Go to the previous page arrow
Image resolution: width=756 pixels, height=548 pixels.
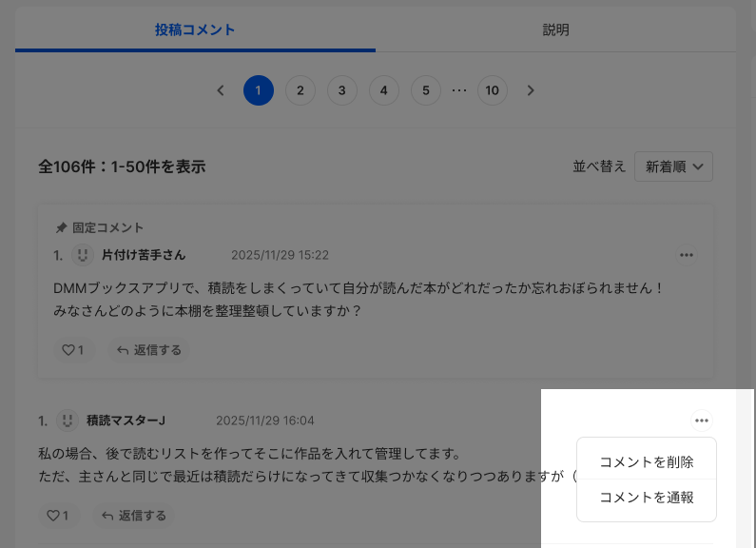[221, 90]
